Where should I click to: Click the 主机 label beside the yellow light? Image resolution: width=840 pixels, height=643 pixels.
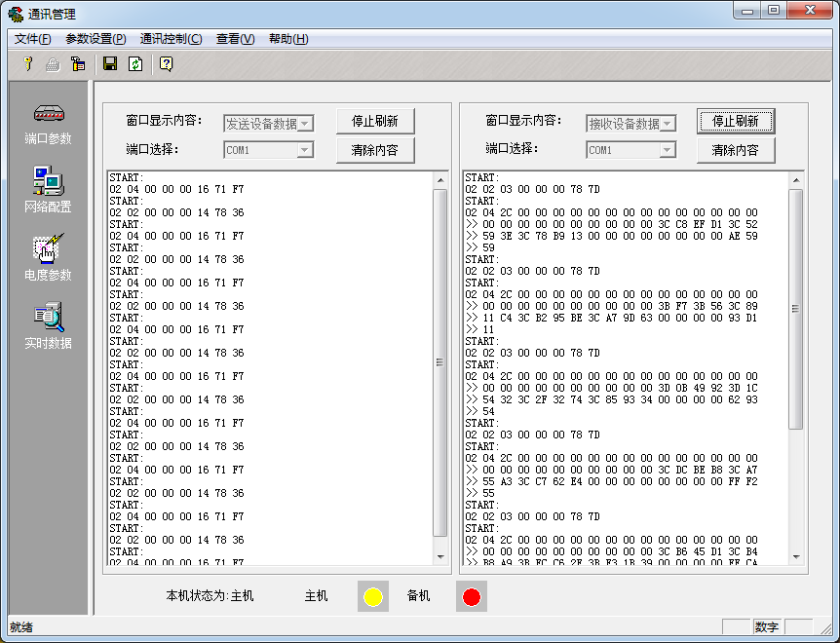[316, 596]
